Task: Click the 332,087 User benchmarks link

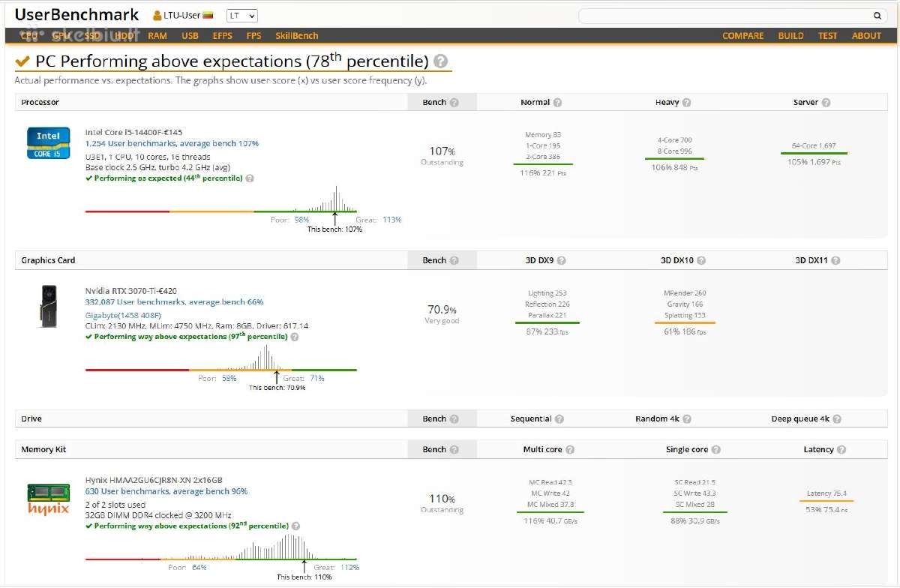Action: [174, 301]
